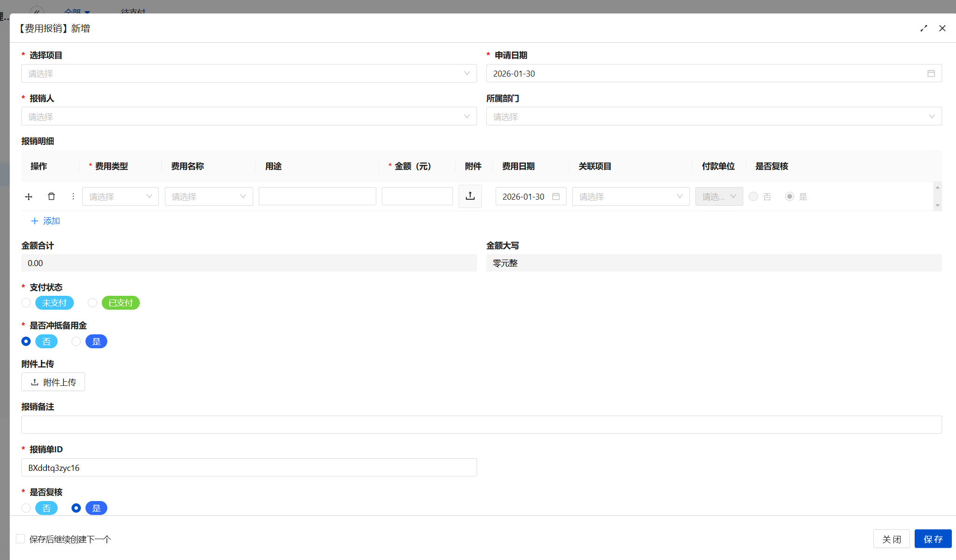Click calendar icon in 费用日期 cell

(556, 196)
